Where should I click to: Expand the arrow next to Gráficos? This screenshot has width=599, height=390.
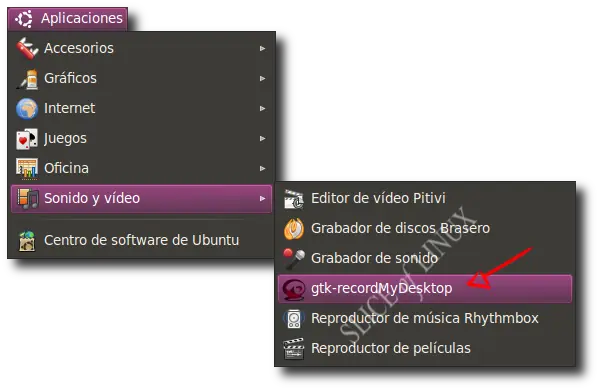pyautogui.click(x=262, y=78)
